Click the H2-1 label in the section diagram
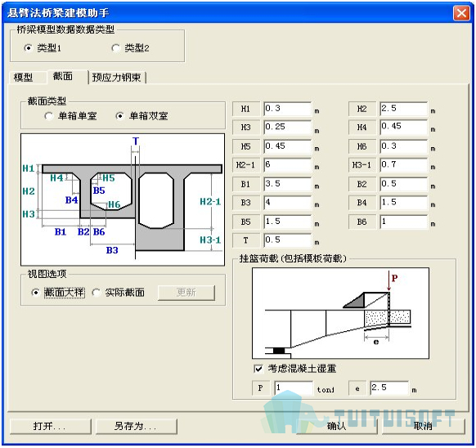476x448 pixels. 210,202
